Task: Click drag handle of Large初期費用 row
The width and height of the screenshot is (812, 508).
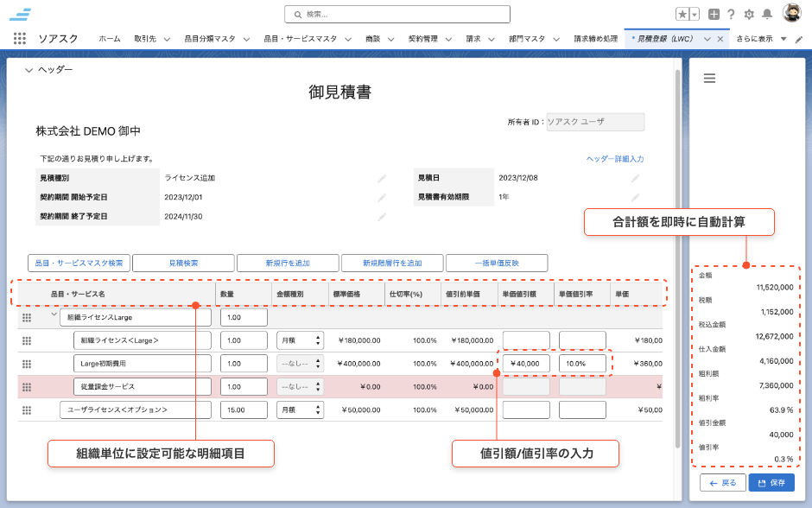Action: pos(27,365)
